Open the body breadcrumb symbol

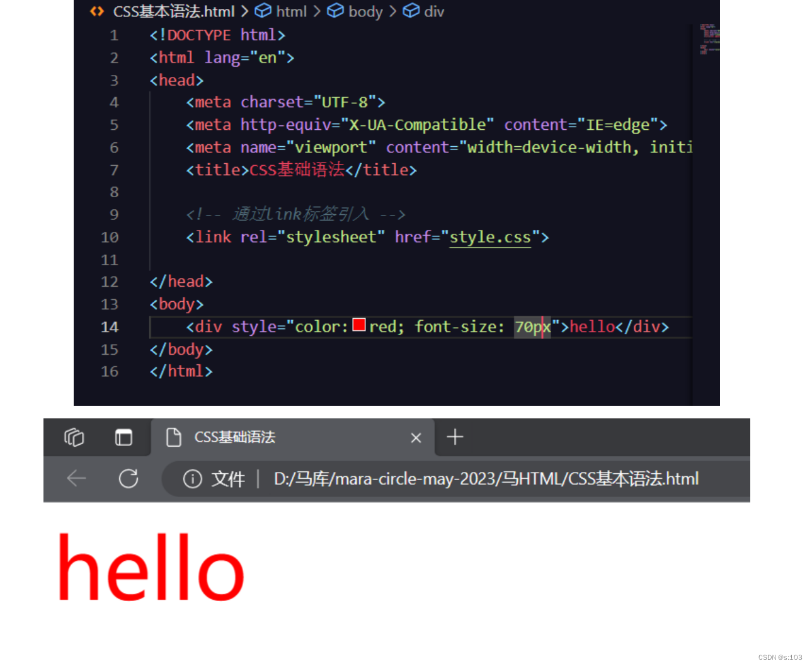[x=355, y=11]
